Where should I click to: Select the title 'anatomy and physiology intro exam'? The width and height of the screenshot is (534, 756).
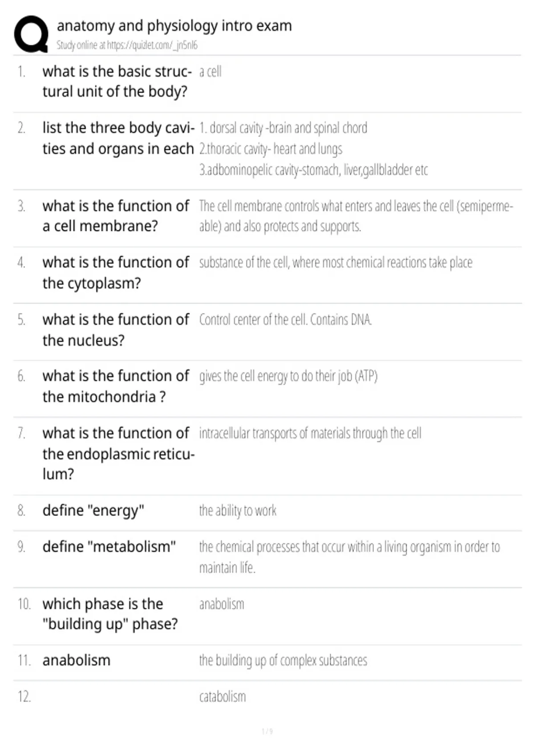coord(174,26)
